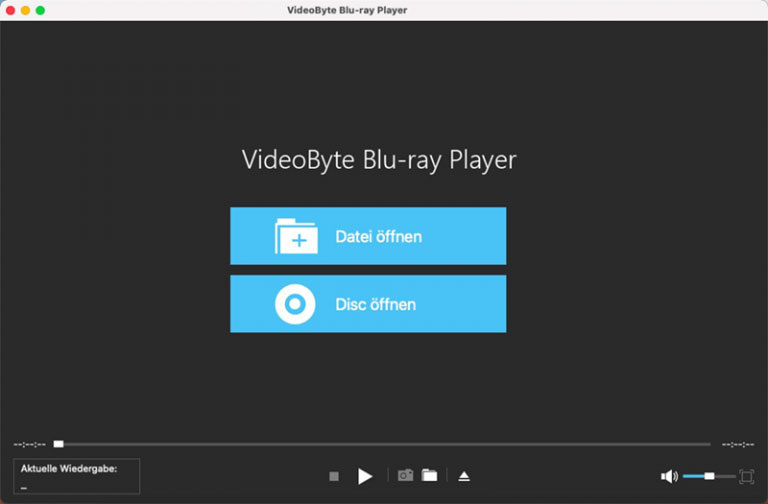768x504 pixels.
Task: Open the snapshot folder icon
Action: click(x=430, y=475)
